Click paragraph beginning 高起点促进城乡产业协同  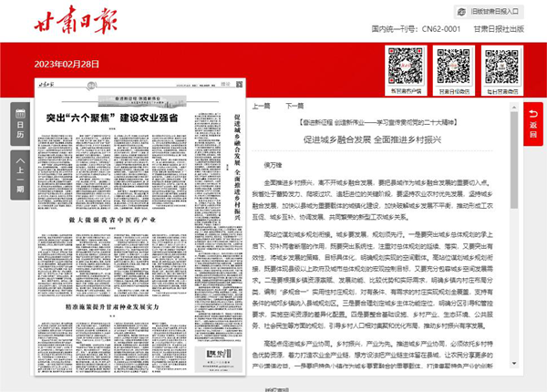point(372,355)
